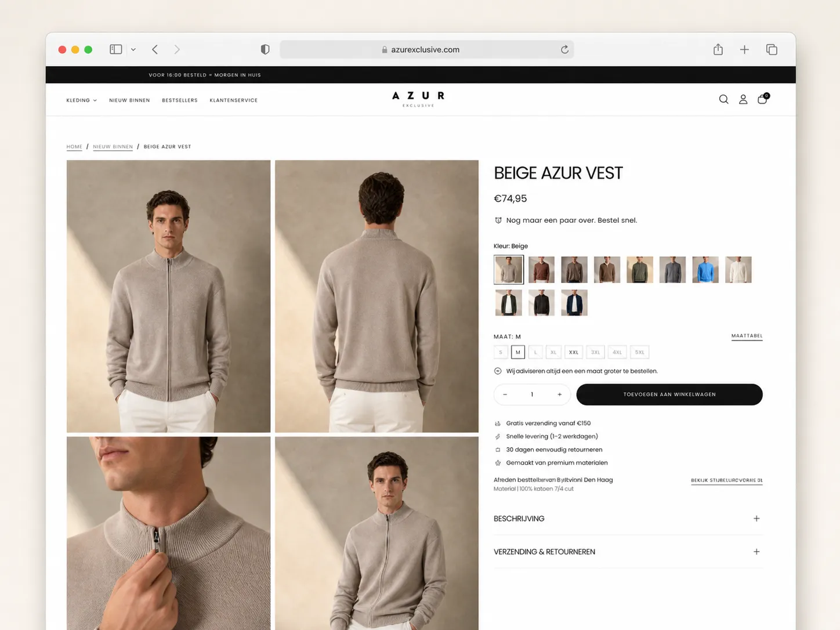
Task: Select size 5XL
Action: tap(639, 352)
